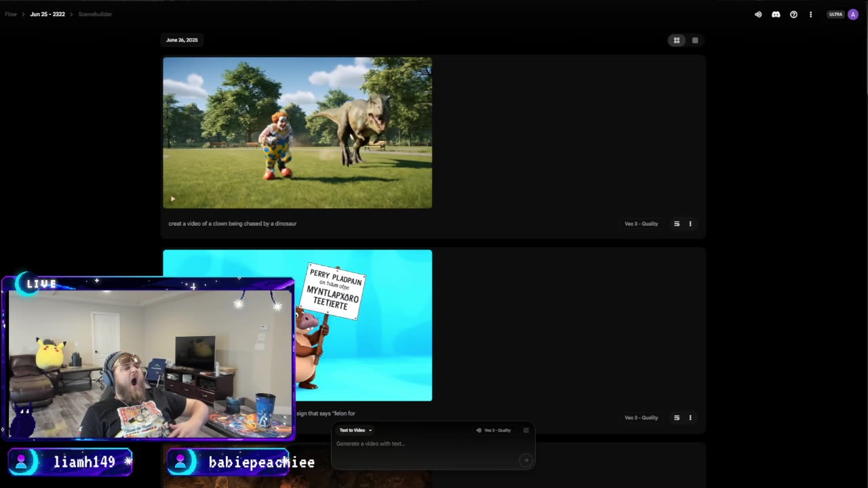Click Veo 3 - Quality label on sign video
The image size is (868, 488).
tap(641, 418)
